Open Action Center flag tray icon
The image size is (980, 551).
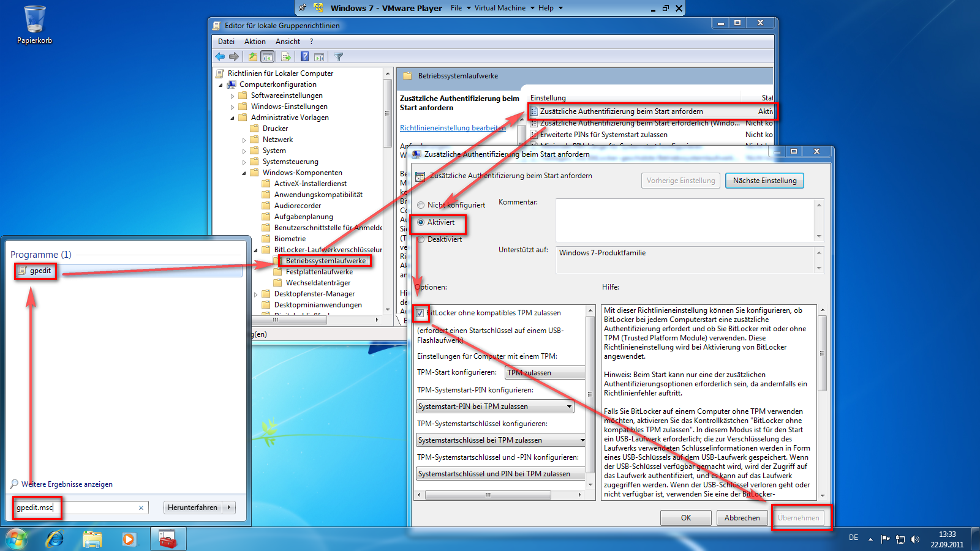[885, 539]
